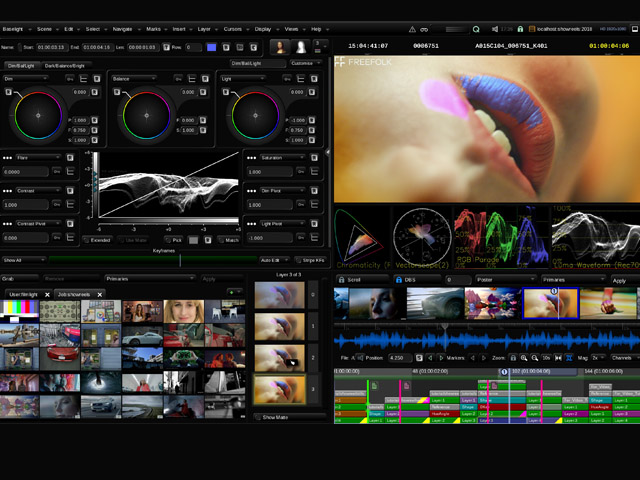Click reset icon beside the grey pick swatch

(208, 240)
